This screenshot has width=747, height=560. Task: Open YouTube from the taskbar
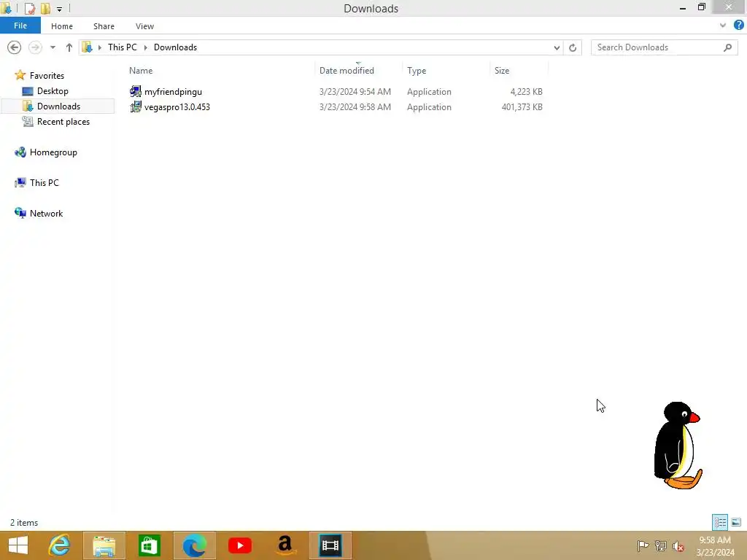point(239,545)
